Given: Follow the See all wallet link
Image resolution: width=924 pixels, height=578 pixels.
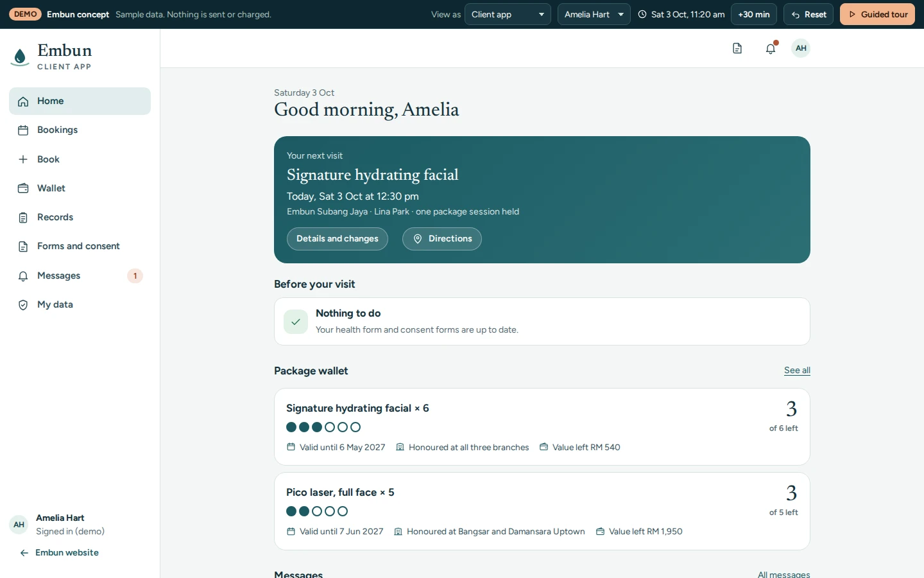Looking at the screenshot, I should point(797,371).
